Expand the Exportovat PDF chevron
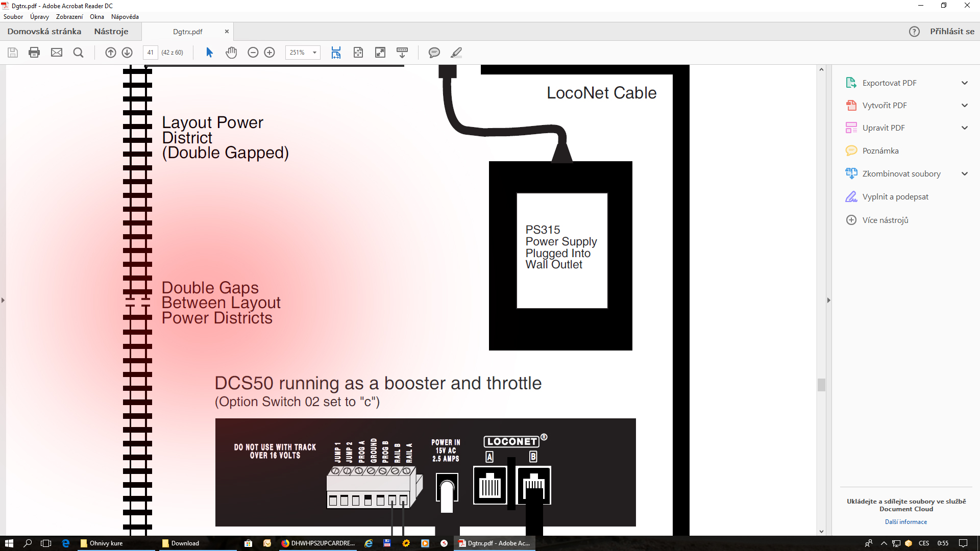 pyautogui.click(x=964, y=83)
